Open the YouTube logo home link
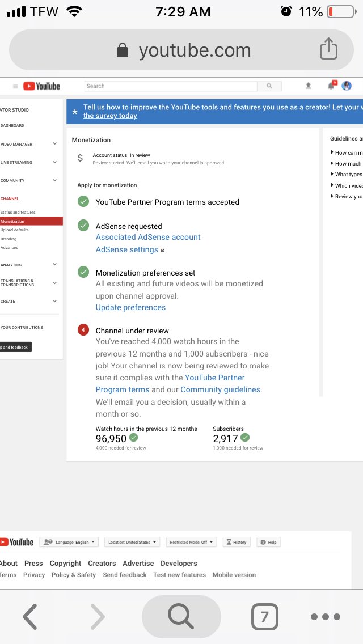 pos(41,86)
